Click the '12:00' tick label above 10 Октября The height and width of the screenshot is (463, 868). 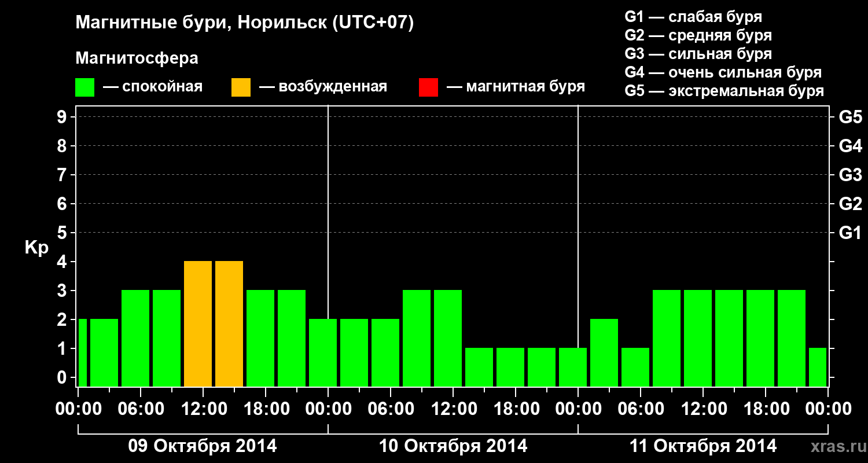pos(453,409)
